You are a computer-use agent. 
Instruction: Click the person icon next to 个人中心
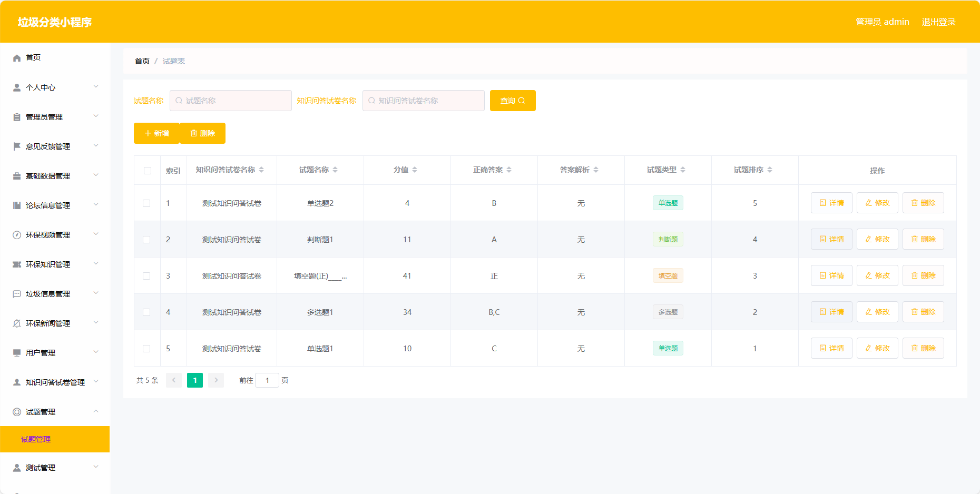pyautogui.click(x=17, y=87)
